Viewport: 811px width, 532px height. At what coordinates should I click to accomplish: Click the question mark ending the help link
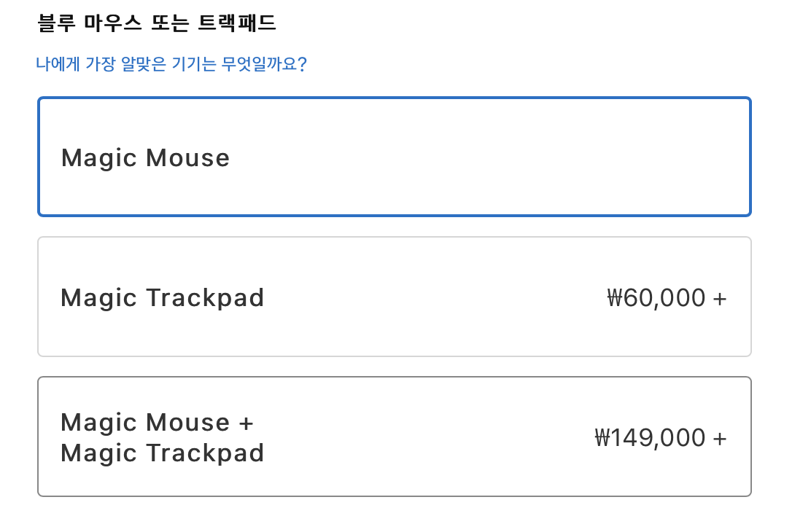(302, 64)
